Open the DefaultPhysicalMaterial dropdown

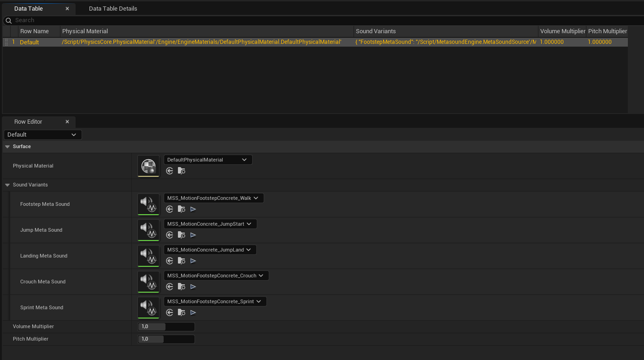click(208, 160)
